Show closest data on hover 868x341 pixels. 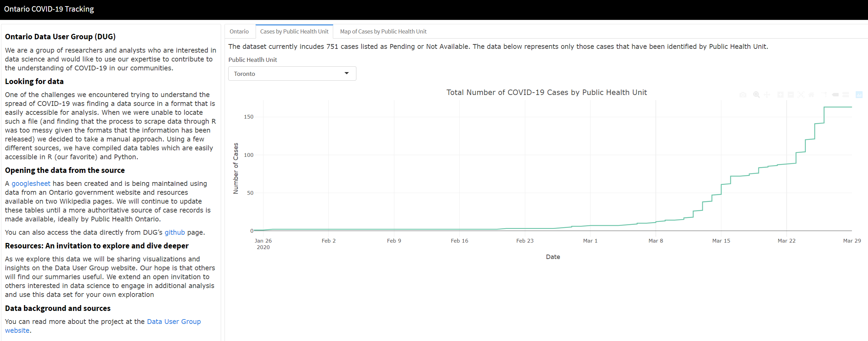(836, 95)
